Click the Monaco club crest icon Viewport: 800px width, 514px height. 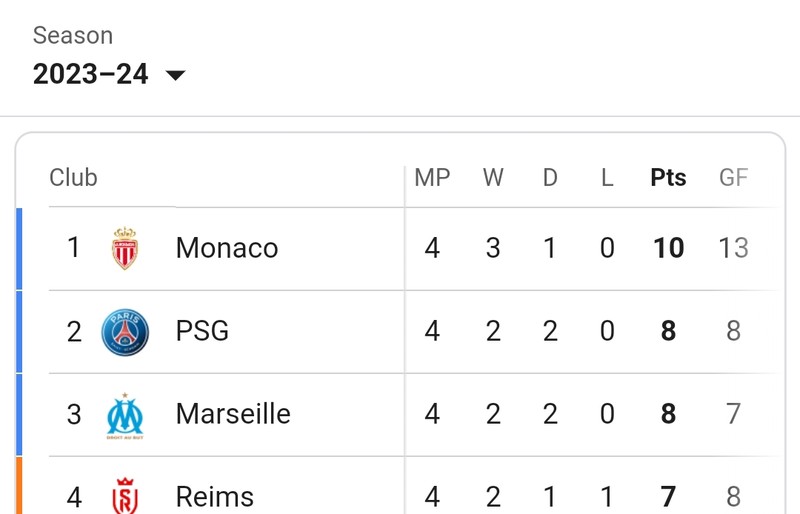pyautogui.click(x=125, y=248)
